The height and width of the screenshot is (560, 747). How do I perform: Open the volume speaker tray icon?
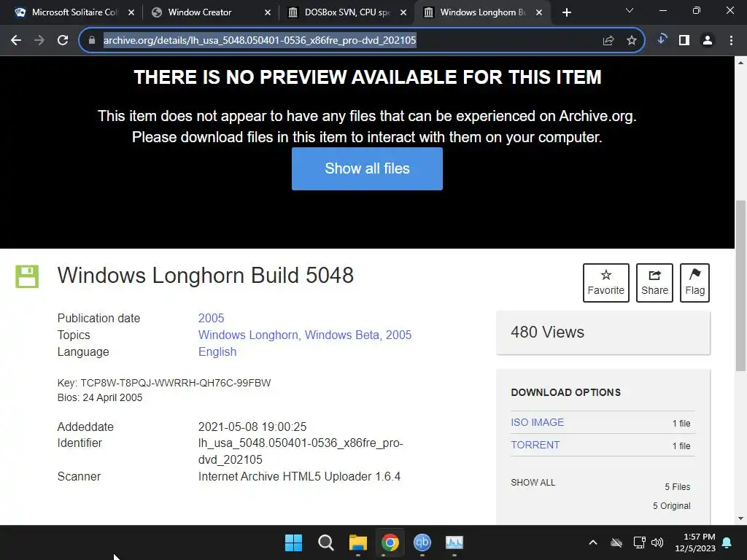coord(657,542)
